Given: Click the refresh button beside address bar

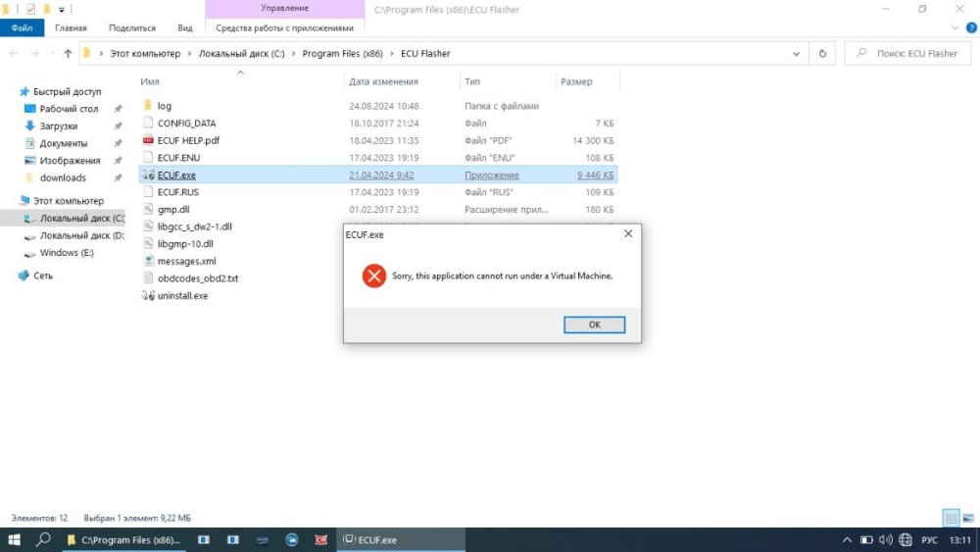Looking at the screenshot, I should (x=822, y=54).
